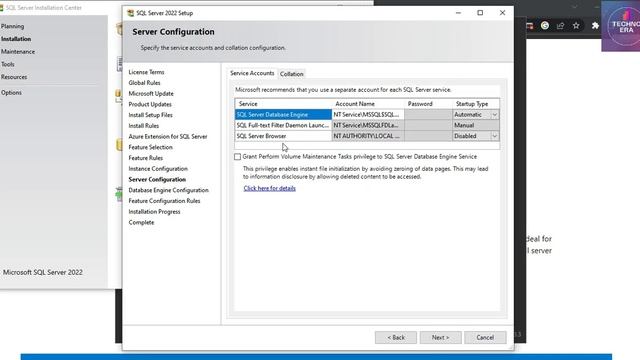Select Complete step in sidebar
Image resolution: width=640 pixels, height=360 pixels.
[x=141, y=222]
